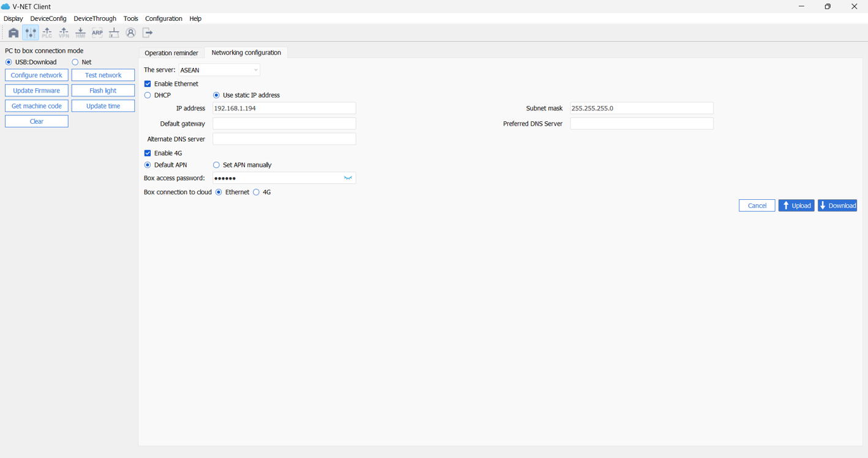Click the HMI download toolbar icon
Viewport: 868px width, 458px height.
point(80,33)
